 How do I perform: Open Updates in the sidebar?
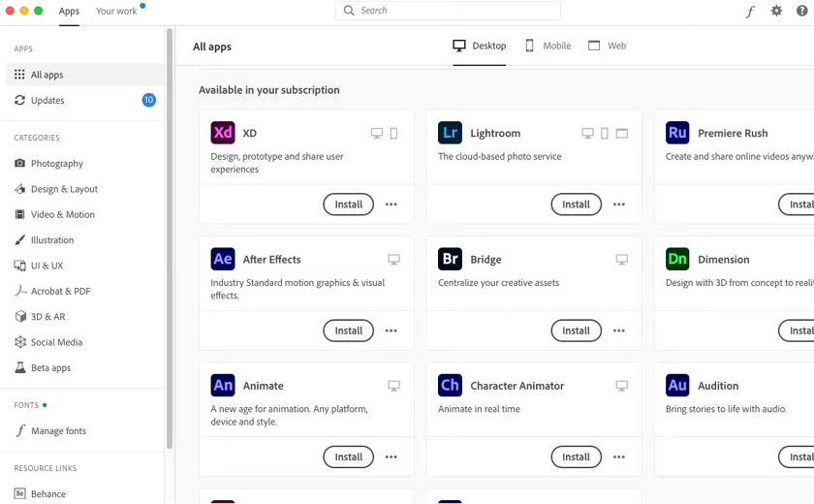pos(47,100)
